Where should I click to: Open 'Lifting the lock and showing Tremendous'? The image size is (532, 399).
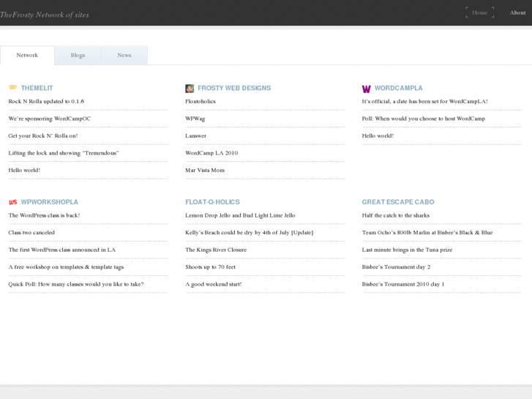pyautogui.click(x=64, y=153)
